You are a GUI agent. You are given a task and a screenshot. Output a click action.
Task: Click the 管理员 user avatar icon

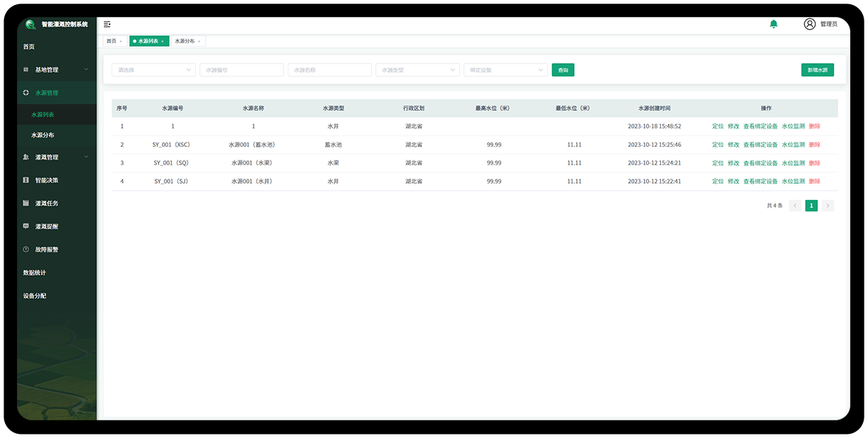pyautogui.click(x=809, y=24)
